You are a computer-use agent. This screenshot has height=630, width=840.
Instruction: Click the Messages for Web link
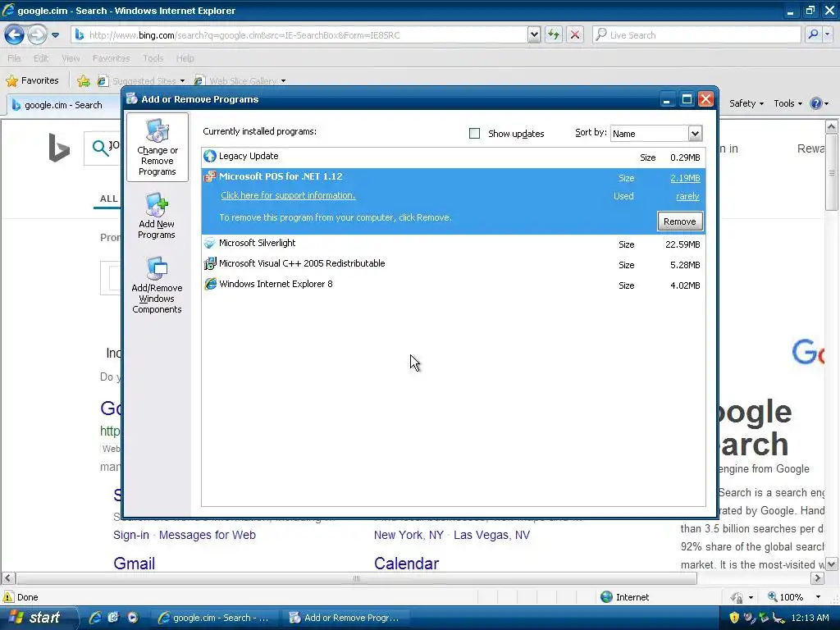click(208, 535)
